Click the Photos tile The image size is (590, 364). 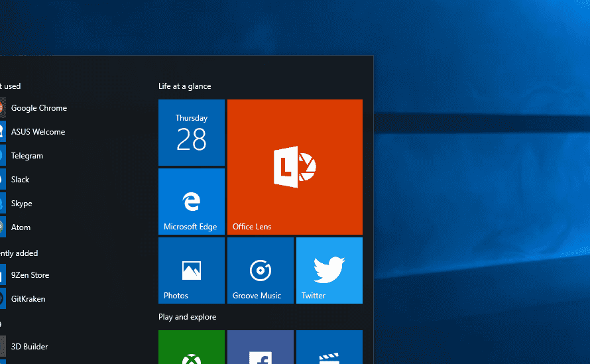tap(191, 271)
